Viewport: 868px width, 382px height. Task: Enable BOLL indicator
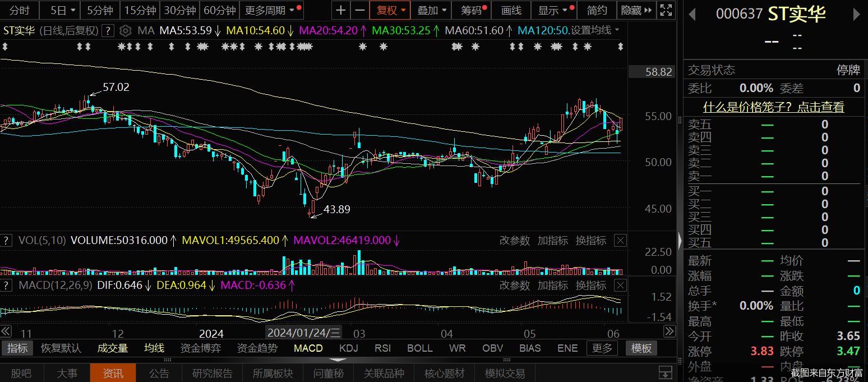(x=420, y=348)
